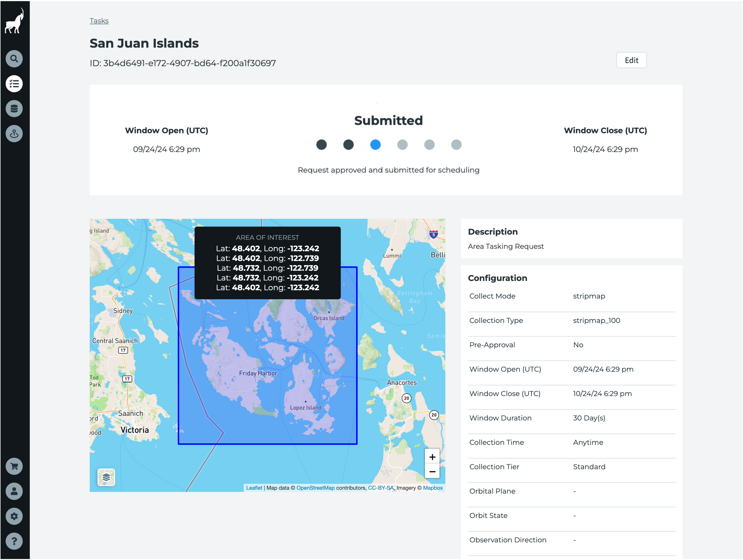Click the stripmap Collect Mode value
The height and width of the screenshot is (560, 743).
(589, 296)
